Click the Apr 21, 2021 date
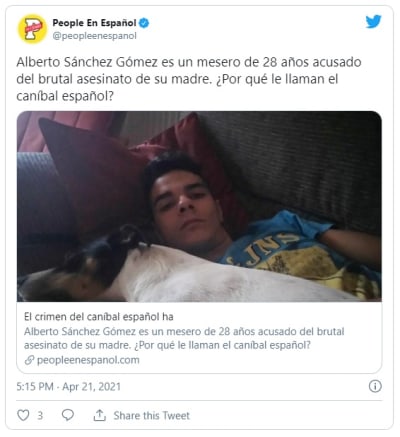 (91, 387)
